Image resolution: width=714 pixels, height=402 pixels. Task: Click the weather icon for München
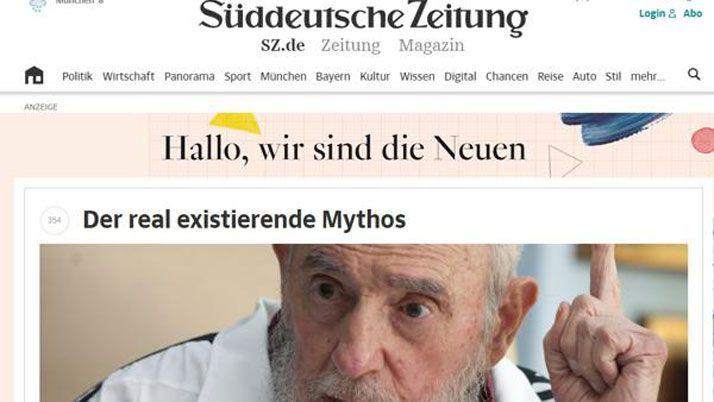pyautogui.click(x=38, y=5)
